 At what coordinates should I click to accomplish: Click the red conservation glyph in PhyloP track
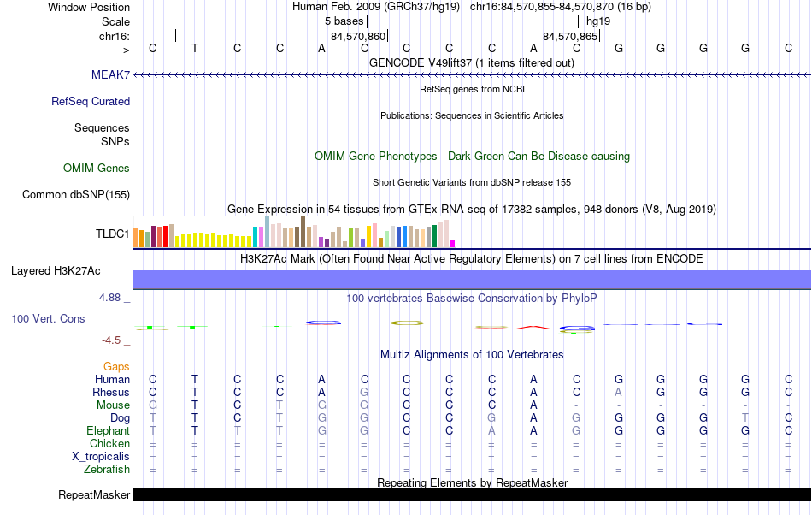(533, 327)
